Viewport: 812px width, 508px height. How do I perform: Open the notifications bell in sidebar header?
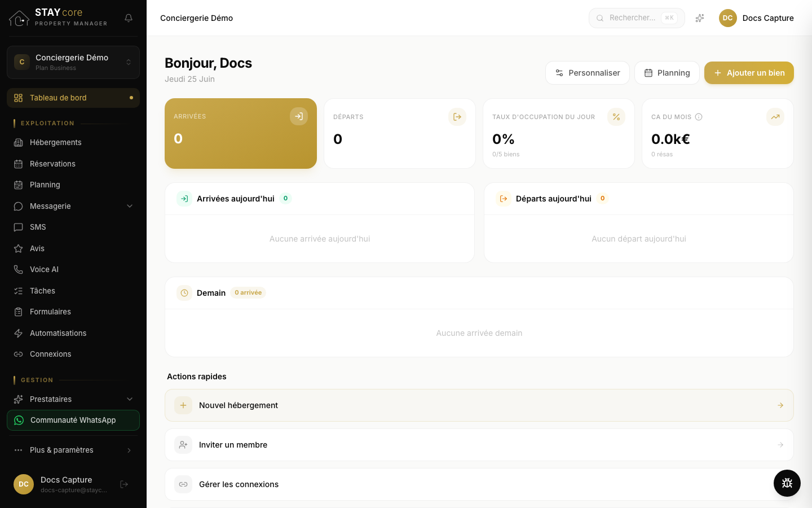pos(129,18)
